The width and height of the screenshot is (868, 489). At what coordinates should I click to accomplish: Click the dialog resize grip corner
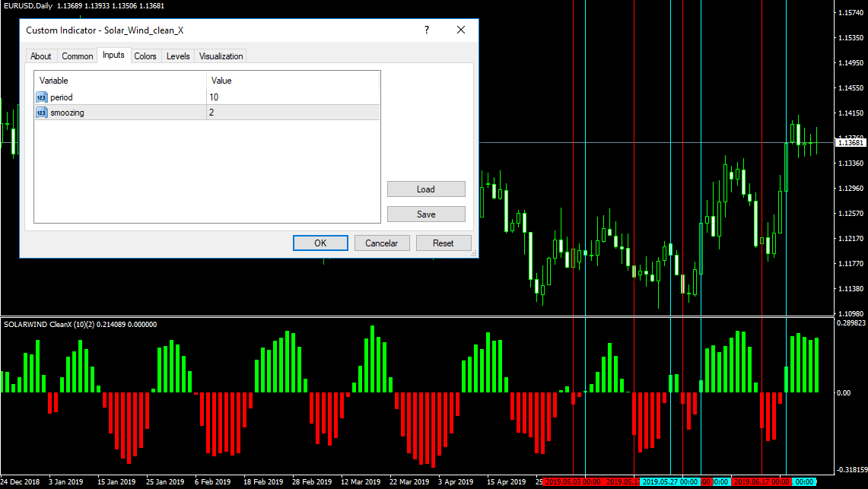tap(474, 253)
